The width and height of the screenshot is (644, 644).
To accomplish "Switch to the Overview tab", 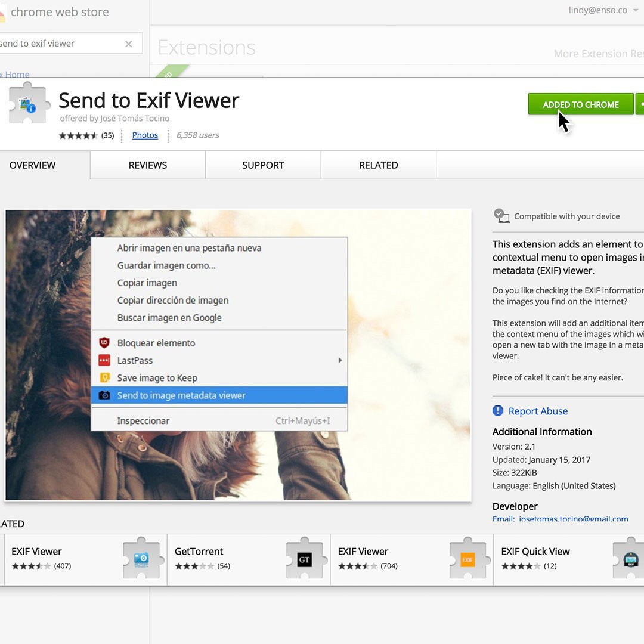I will click(45, 165).
